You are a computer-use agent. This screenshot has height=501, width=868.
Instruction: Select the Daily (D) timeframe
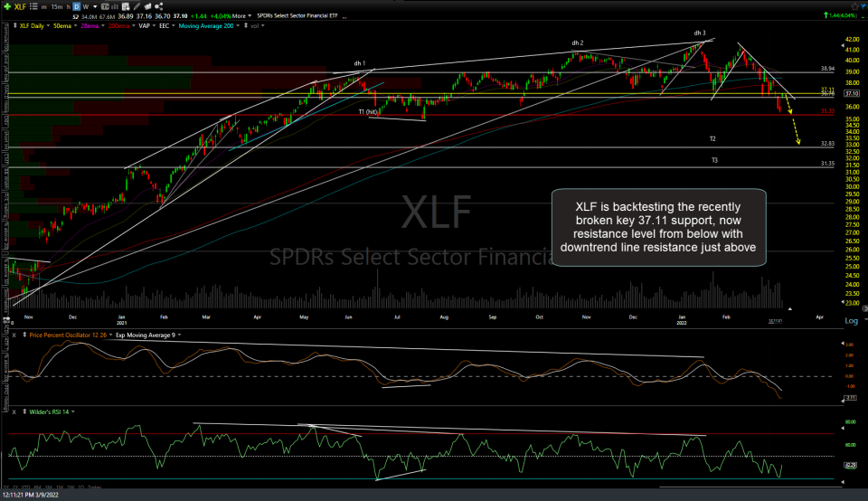[76, 6]
